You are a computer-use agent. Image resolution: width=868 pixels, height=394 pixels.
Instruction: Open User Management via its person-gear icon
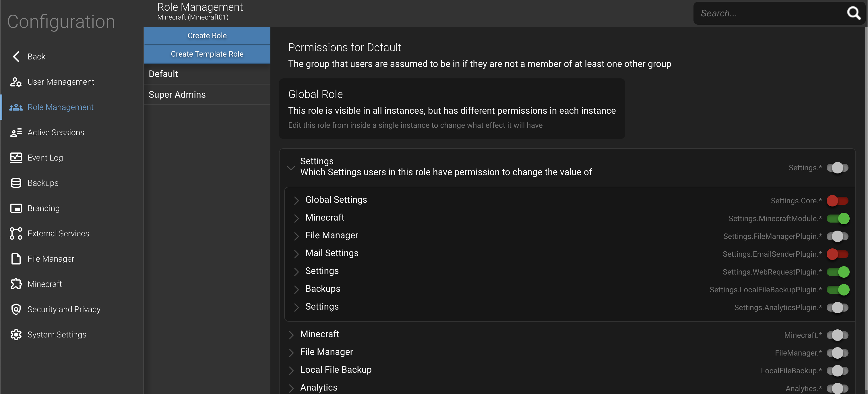16,82
